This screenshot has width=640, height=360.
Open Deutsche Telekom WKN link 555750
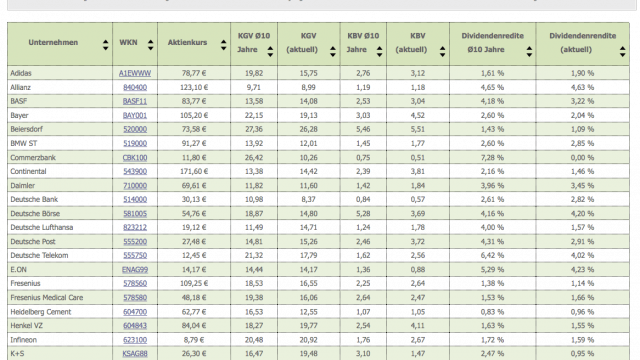(135, 256)
